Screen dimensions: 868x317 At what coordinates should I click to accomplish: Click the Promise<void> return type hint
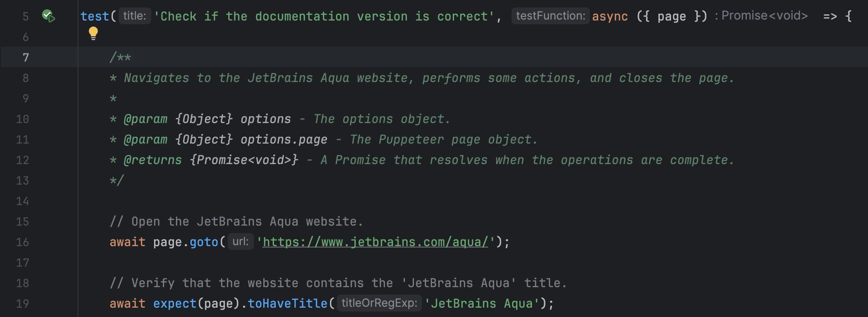click(764, 16)
